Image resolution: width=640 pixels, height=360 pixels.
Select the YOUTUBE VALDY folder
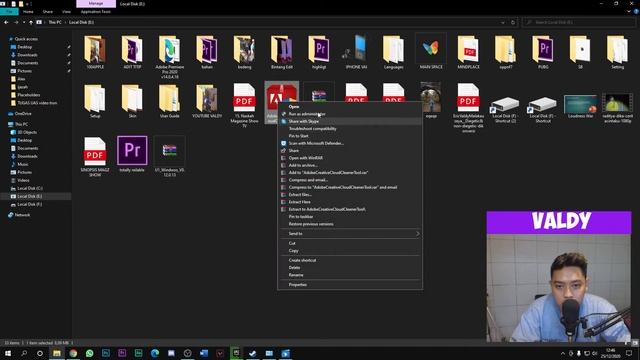pyautogui.click(x=207, y=101)
